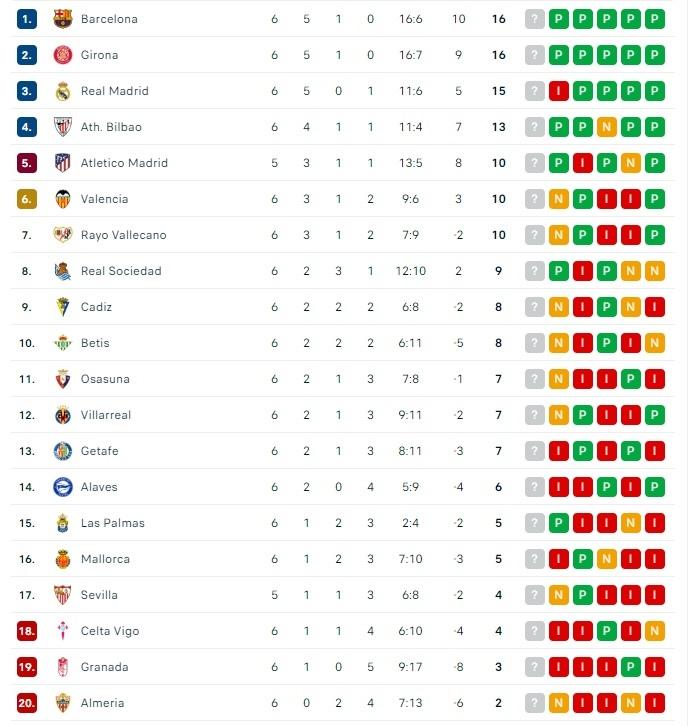Click the Barcelona club crest
Viewport: 688px width, 726px height.
pos(63,19)
